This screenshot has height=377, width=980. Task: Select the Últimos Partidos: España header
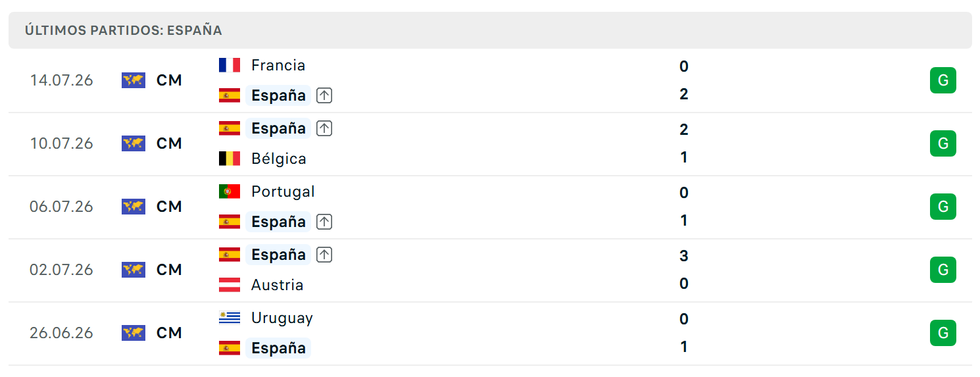pos(490,30)
